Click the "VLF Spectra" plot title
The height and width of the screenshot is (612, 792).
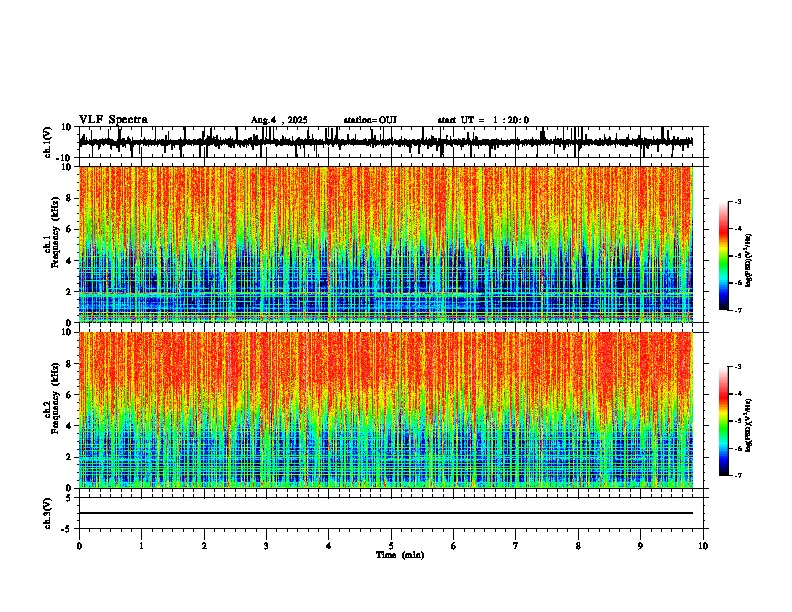click(x=113, y=120)
